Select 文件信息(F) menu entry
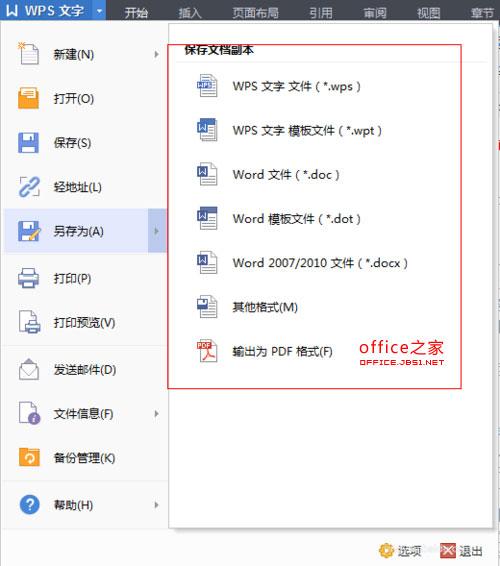500x566 pixels. point(85,414)
